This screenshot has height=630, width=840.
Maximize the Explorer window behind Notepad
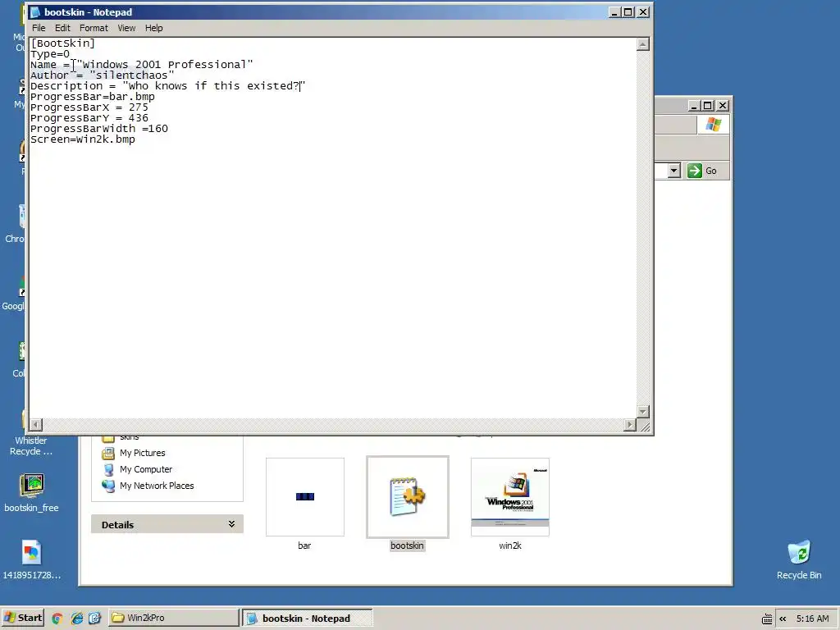click(x=707, y=106)
